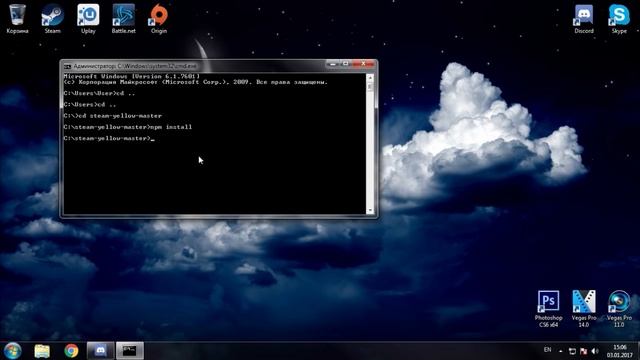Open File Explorer from the taskbar
The image size is (640, 360).
[x=42, y=351]
